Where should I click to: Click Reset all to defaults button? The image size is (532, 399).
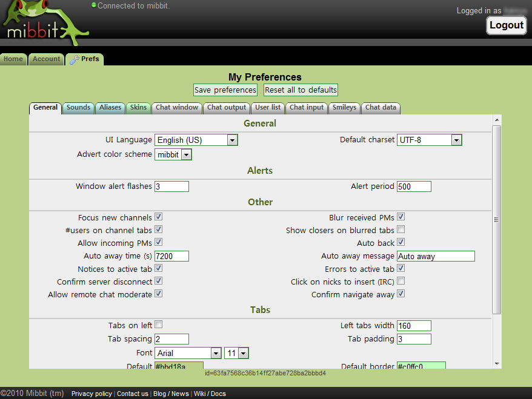(x=301, y=90)
